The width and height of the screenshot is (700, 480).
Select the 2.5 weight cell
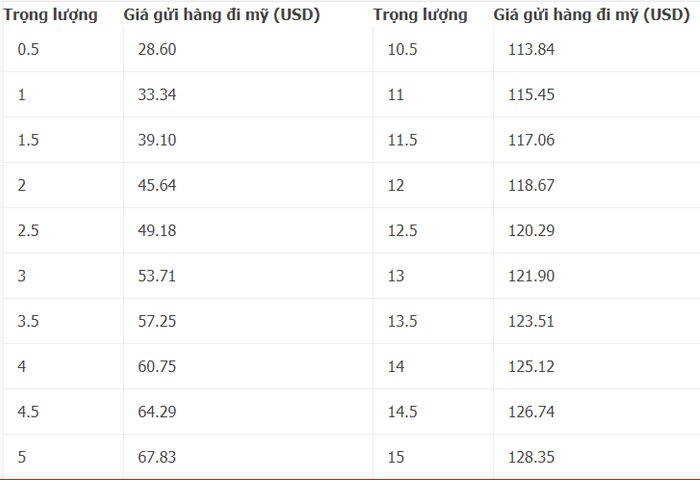click(x=29, y=231)
